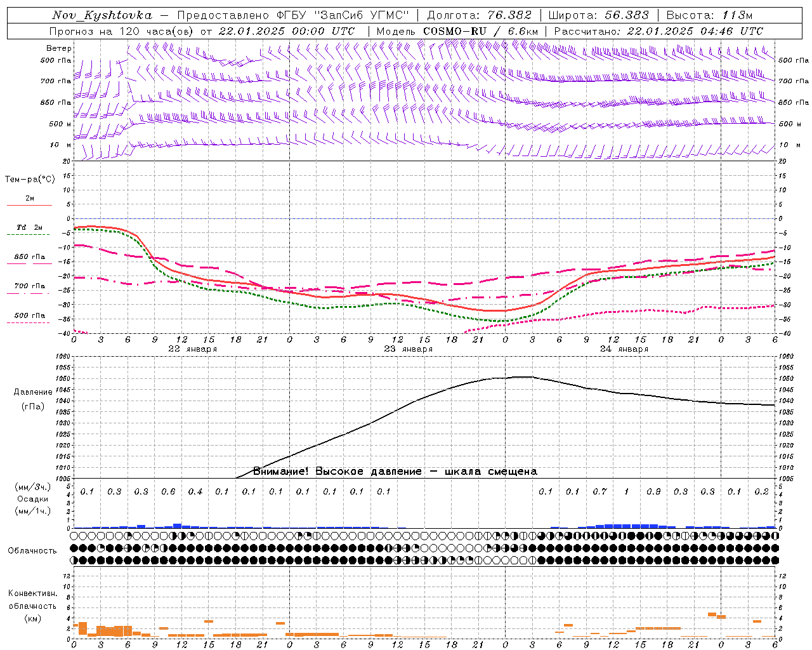Click the 24 января date label
812x650 pixels.
624,349
